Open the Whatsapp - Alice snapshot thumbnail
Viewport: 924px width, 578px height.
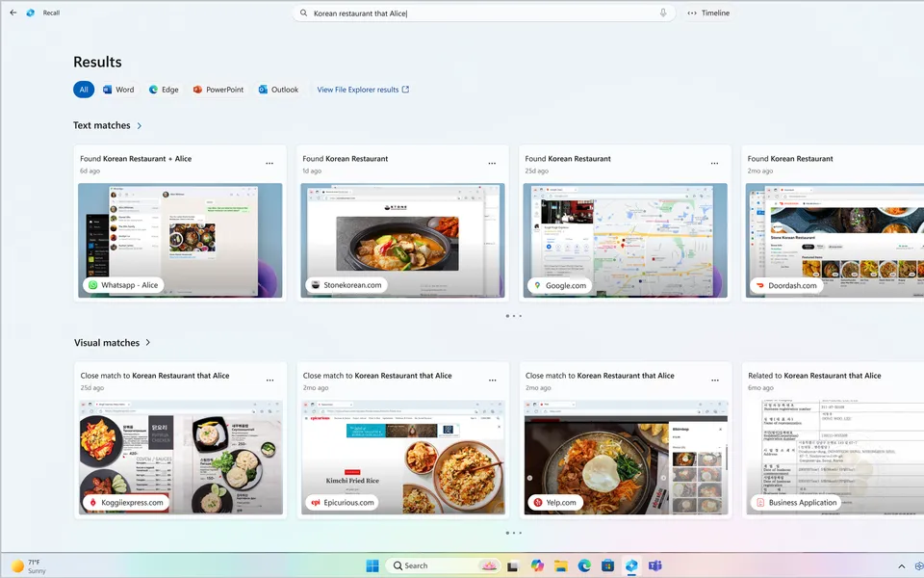(x=180, y=240)
